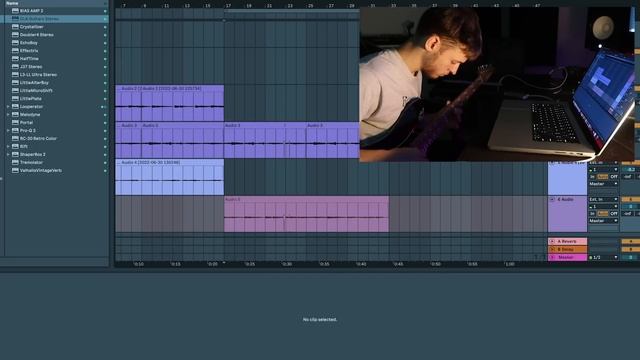
Task: Click the 0:30 mark on time ruler
Action: pos(287,264)
